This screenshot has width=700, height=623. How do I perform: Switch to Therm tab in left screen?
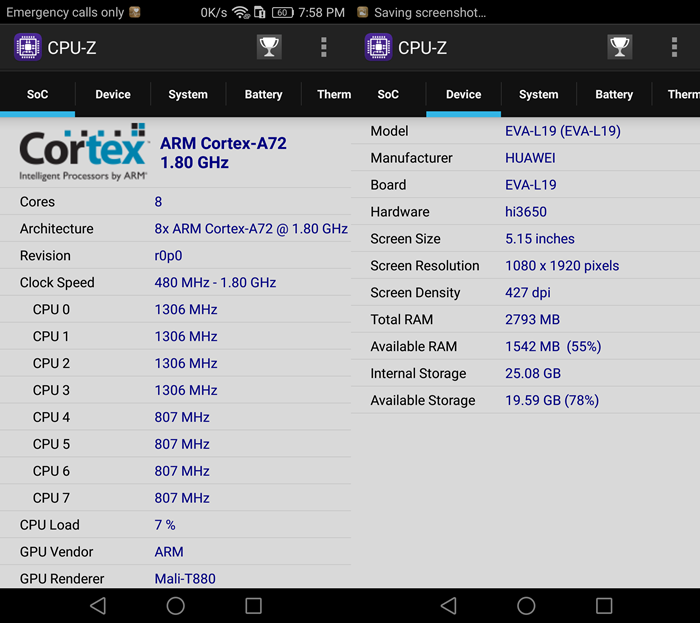click(x=326, y=95)
